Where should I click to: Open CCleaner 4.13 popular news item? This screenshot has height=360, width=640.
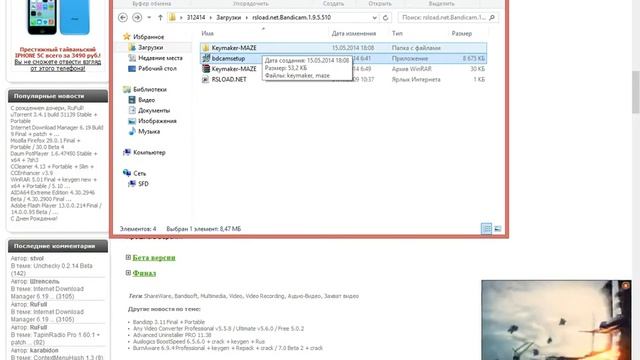[x=52, y=170]
